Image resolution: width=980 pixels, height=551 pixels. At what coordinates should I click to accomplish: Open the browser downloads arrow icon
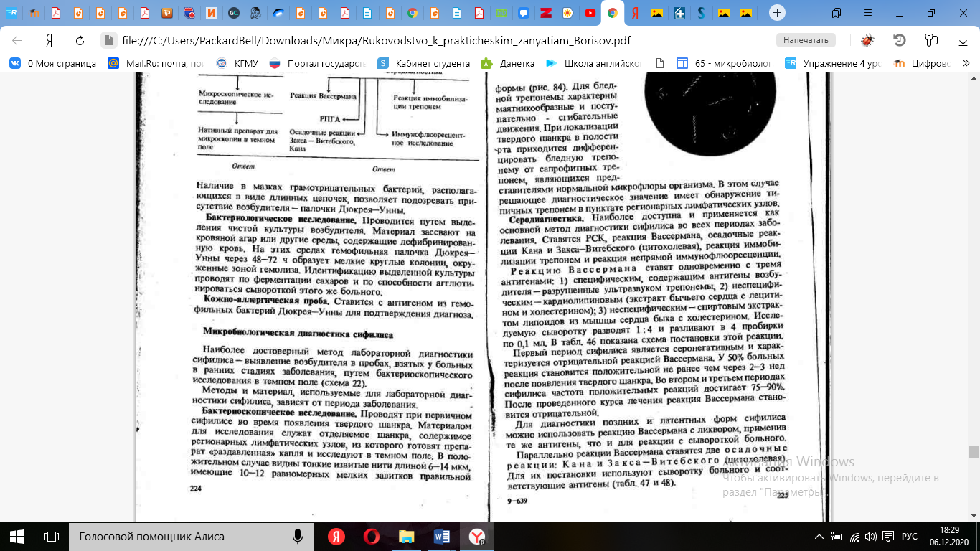point(963,40)
